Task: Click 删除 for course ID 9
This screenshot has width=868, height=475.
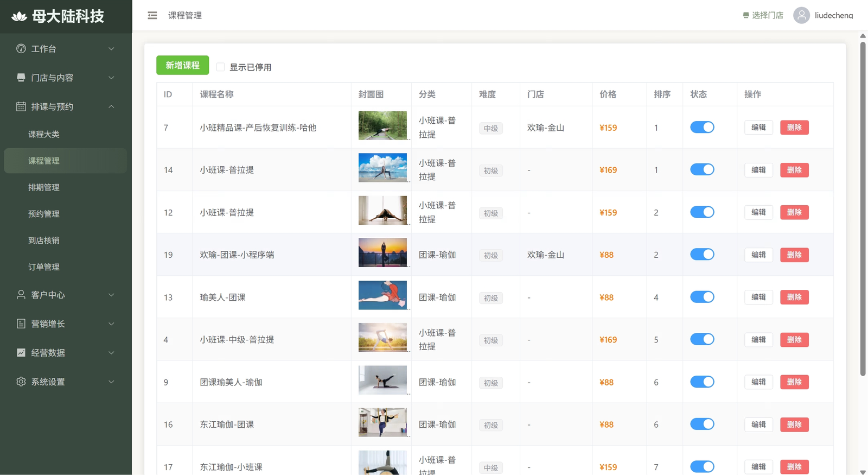Action: tap(794, 382)
